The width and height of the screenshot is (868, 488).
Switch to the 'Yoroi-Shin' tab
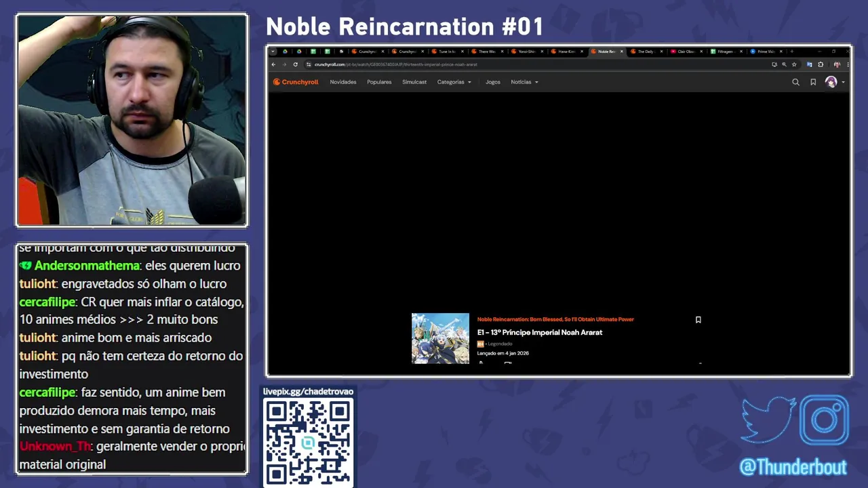click(527, 52)
